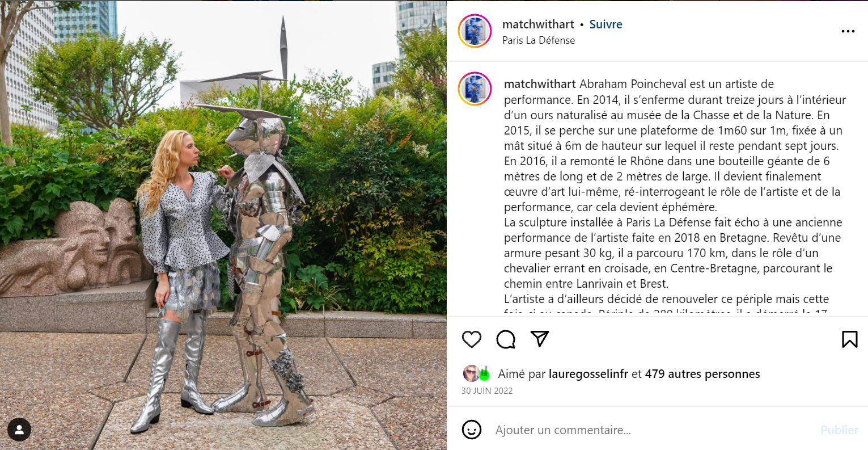Screen dimensions: 868x450
Task: Click matchwithart profile picture in header
Action: [x=475, y=31]
